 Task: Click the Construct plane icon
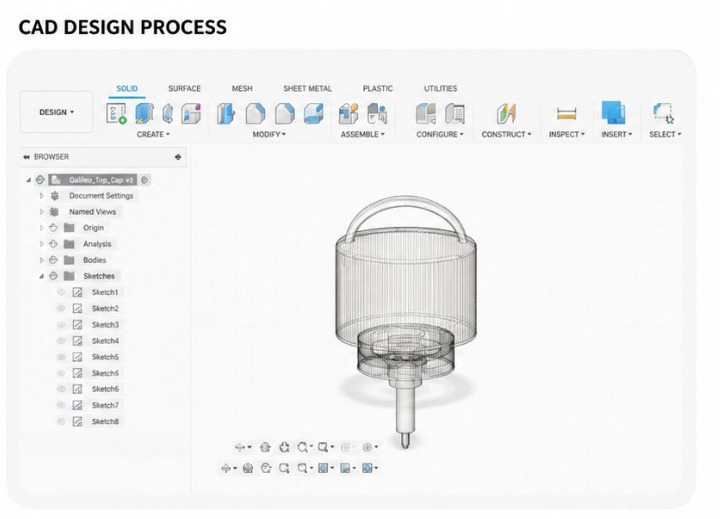[x=506, y=113]
